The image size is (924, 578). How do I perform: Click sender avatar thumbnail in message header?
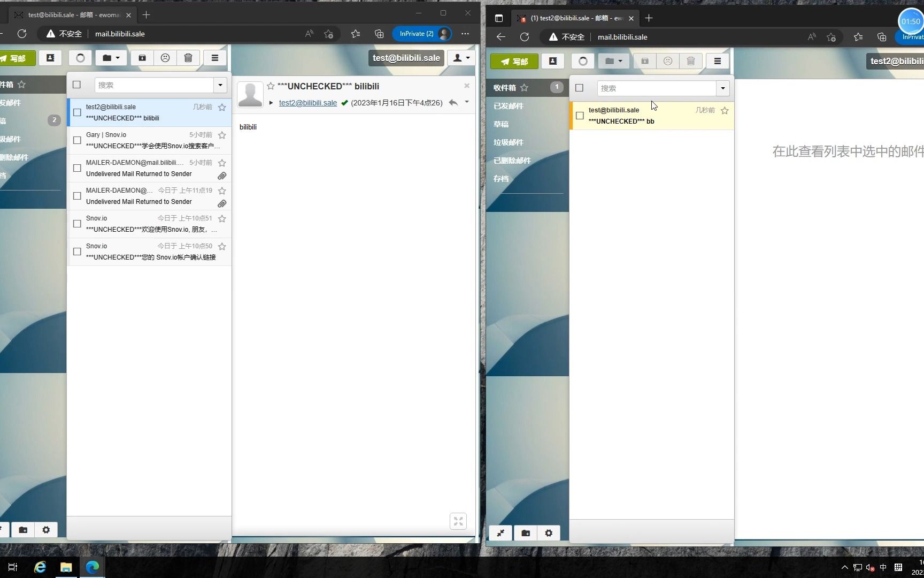tap(250, 95)
